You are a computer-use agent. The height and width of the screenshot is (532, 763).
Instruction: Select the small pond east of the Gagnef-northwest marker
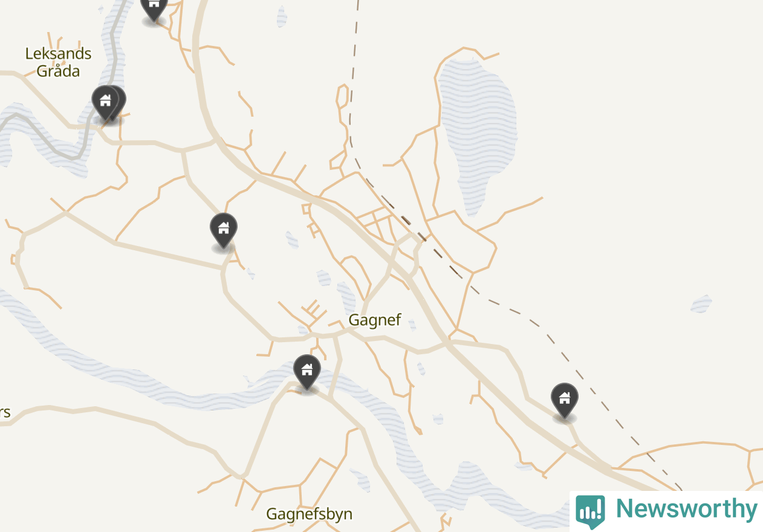tap(292, 240)
